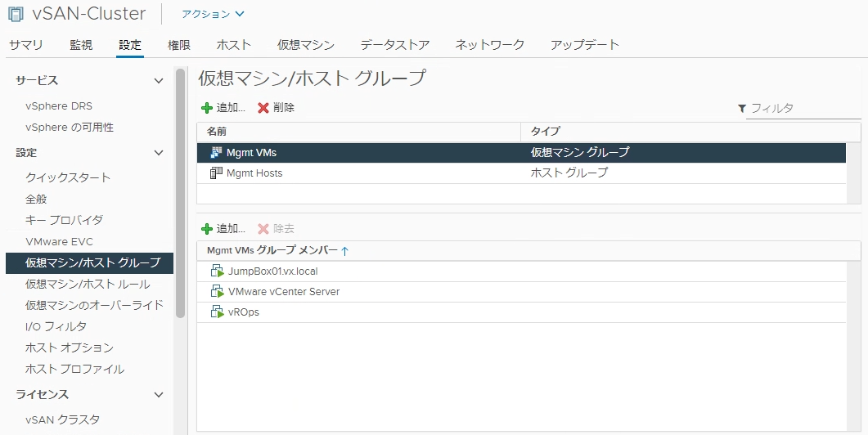Click the sidebar vertical scrollbar
Viewport: 868px width, 435px height.
pyautogui.click(x=180, y=193)
